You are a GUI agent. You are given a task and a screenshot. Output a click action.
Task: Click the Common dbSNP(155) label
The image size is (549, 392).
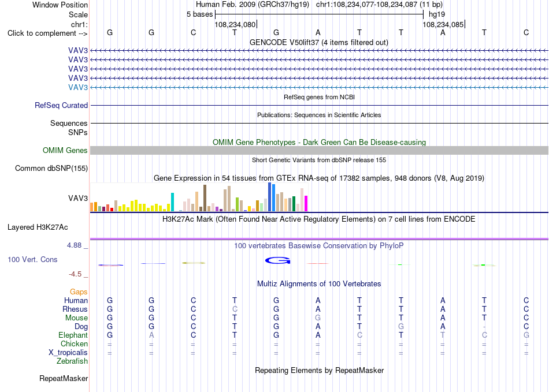[51, 168]
